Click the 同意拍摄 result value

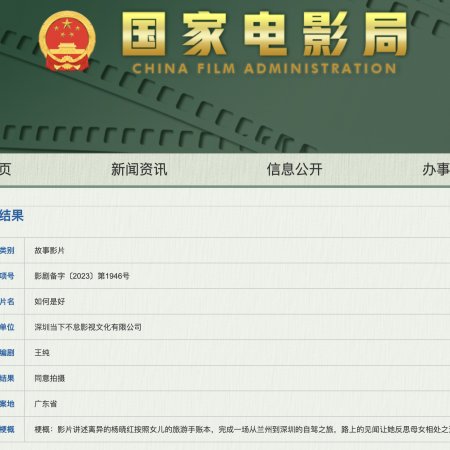pos(50,378)
